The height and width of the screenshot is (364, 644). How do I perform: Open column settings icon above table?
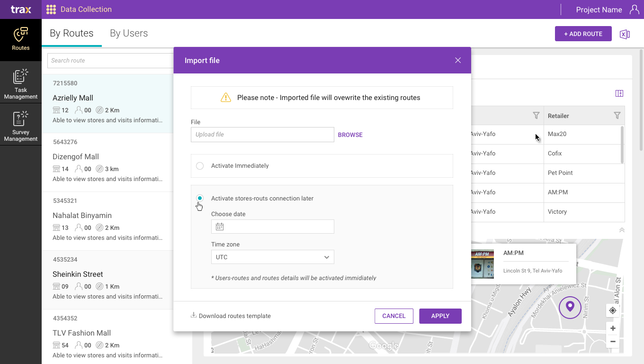pos(619,93)
